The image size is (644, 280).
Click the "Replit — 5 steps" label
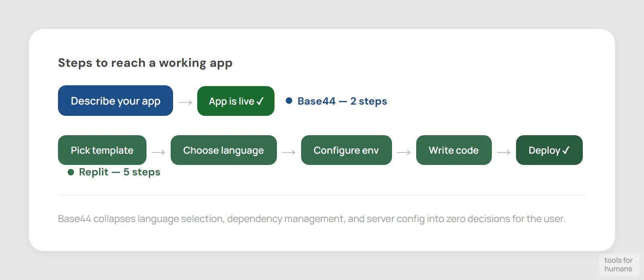120,172
